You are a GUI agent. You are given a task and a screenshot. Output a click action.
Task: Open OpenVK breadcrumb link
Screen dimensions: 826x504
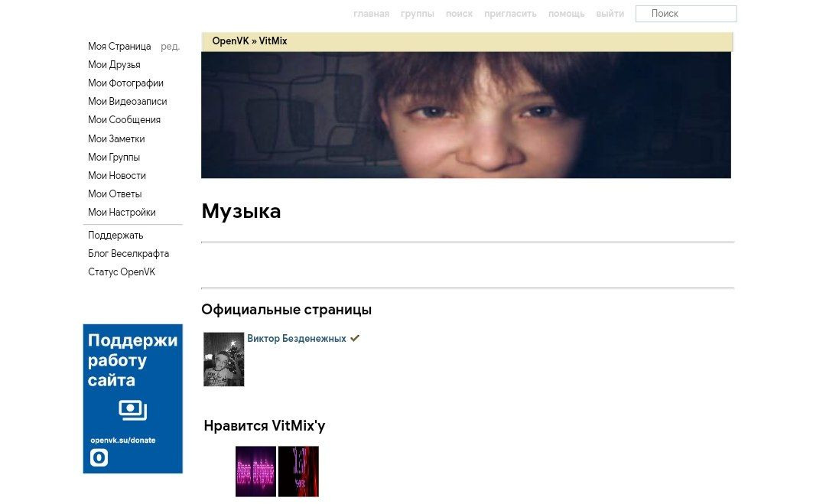(x=230, y=41)
